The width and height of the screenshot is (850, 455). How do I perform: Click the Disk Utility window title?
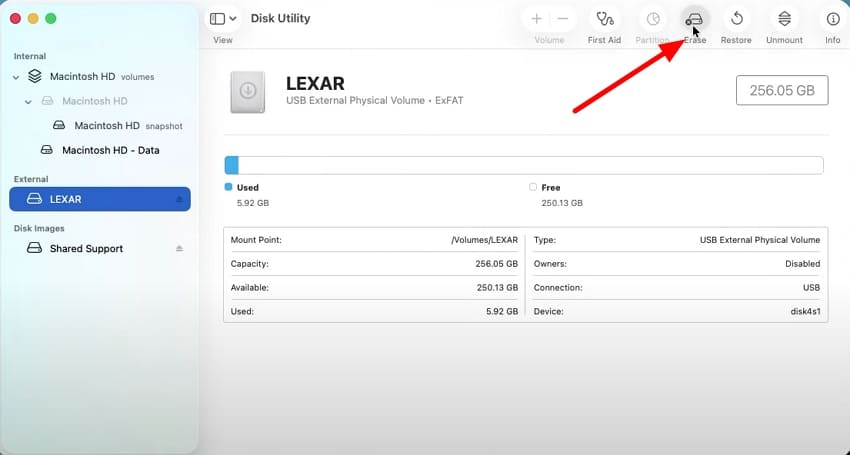point(280,18)
